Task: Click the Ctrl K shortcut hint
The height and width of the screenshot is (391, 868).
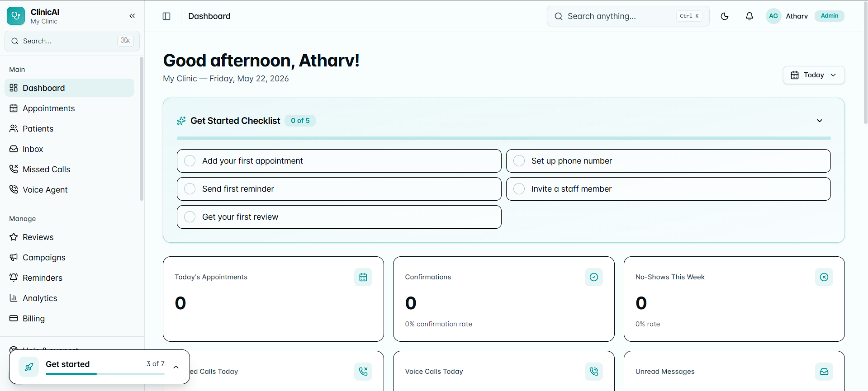Action: coord(689,16)
